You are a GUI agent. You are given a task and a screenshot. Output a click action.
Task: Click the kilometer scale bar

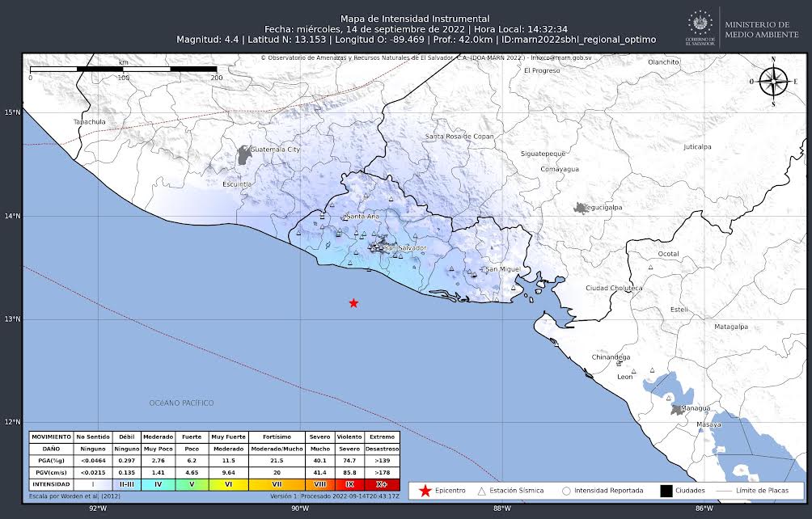(123, 70)
